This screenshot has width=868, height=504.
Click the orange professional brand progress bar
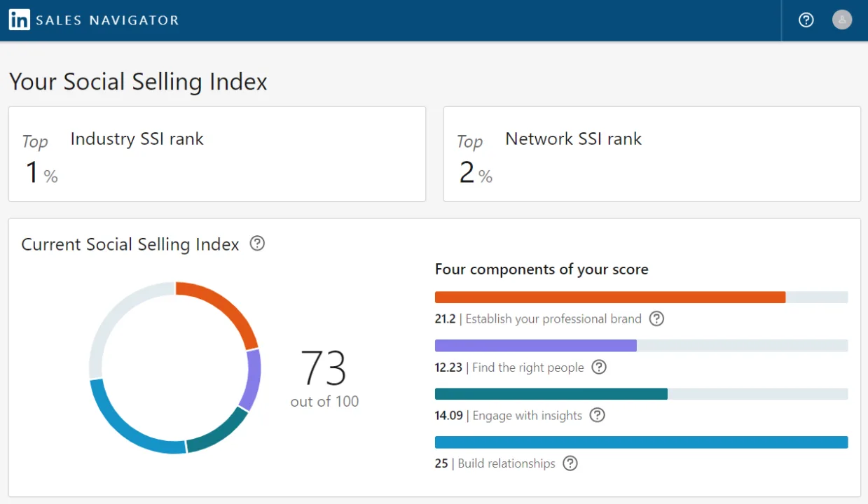pos(610,297)
